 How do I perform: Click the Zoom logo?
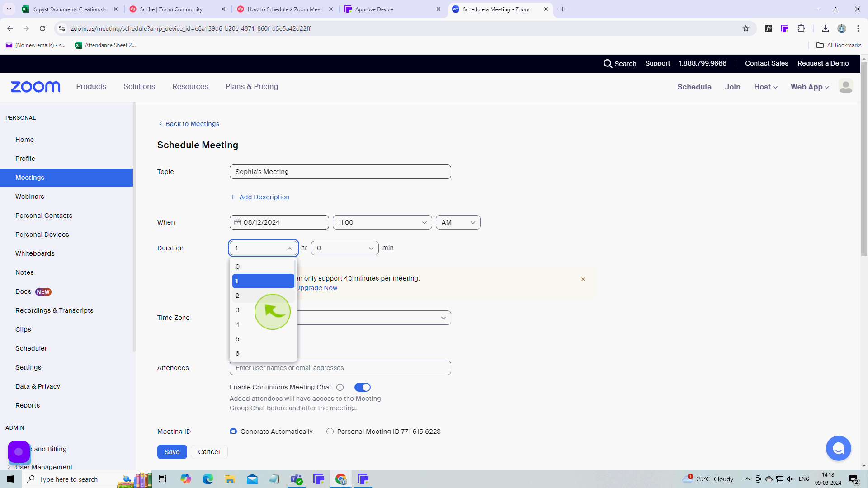click(x=35, y=87)
